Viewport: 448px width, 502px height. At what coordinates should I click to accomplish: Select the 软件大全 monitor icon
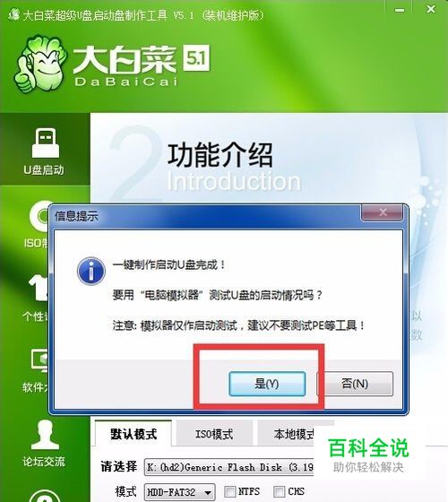tap(39, 360)
